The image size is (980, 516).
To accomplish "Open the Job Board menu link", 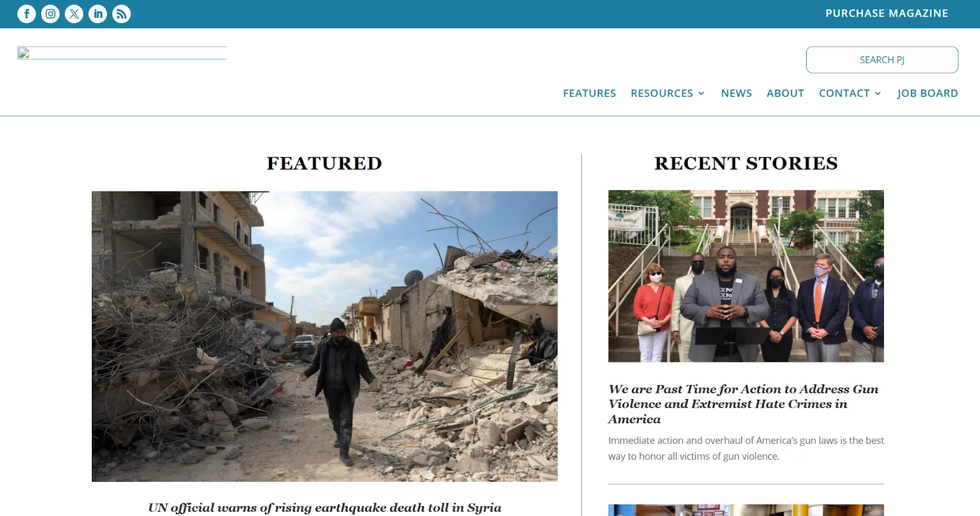I will click(x=927, y=93).
